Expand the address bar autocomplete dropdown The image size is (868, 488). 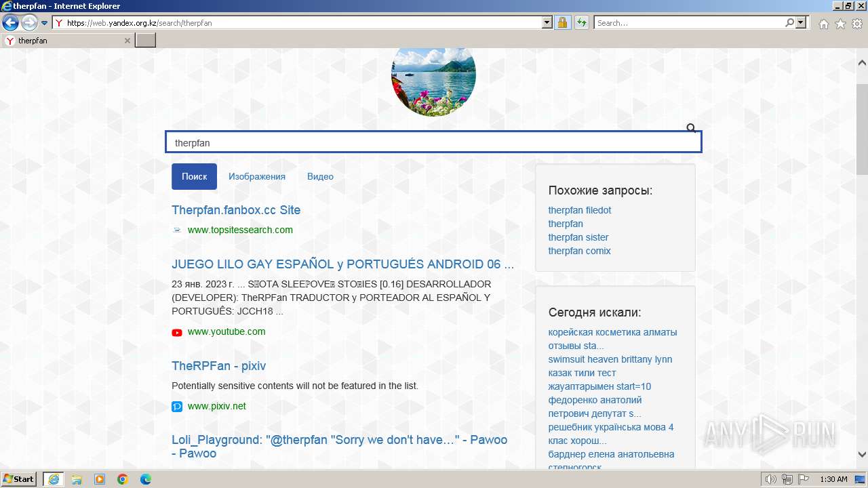pyautogui.click(x=547, y=23)
